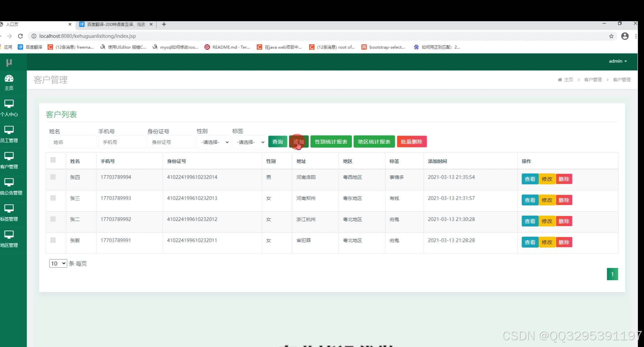
Task: Open a new browser tab with plus icon
Action: pos(164,24)
